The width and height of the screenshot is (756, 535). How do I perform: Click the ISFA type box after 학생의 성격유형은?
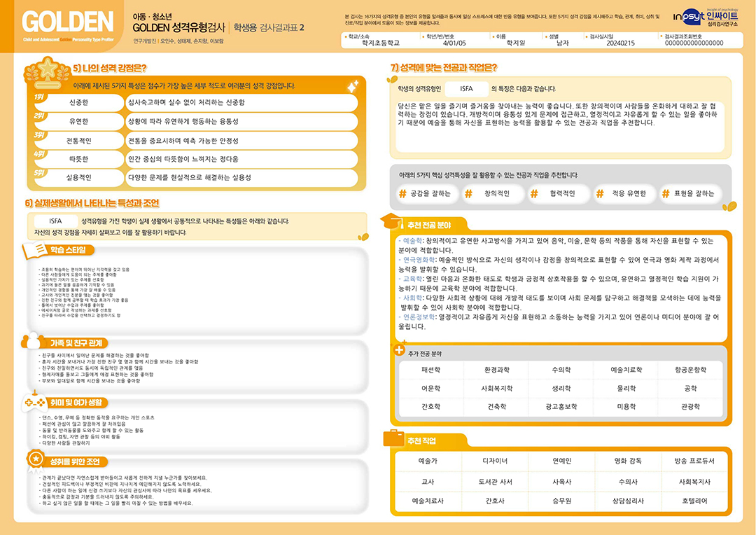[x=467, y=89]
